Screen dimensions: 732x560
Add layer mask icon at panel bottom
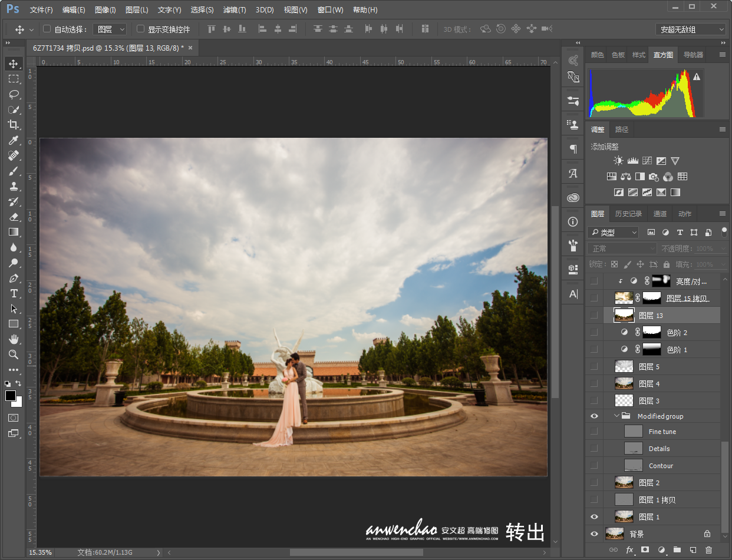pos(645,550)
